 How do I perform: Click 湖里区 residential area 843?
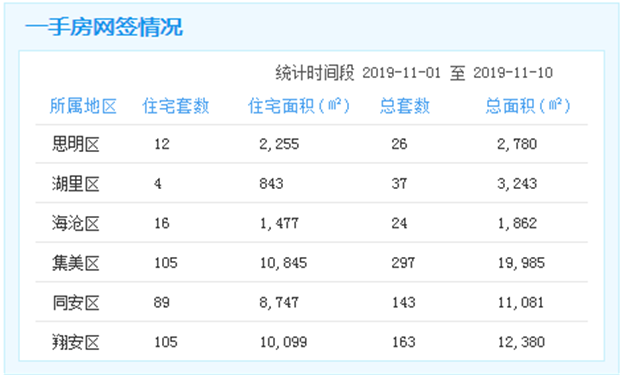271,184
